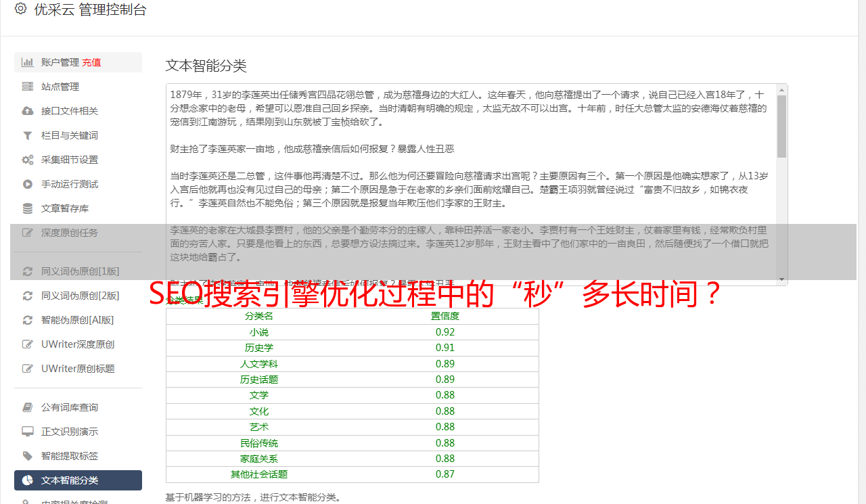Click the tag icon for 智能提取标签
The height and width of the screenshot is (504, 866).
coord(28,456)
